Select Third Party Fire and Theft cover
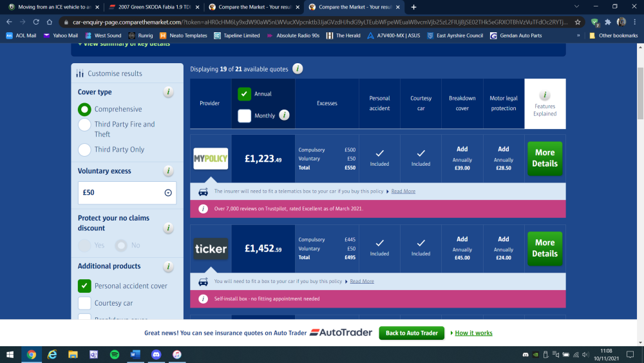Viewport: 644px width, 363px height. click(x=84, y=124)
